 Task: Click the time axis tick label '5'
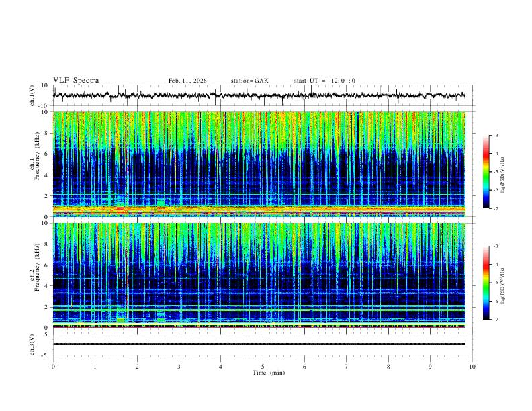click(263, 367)
